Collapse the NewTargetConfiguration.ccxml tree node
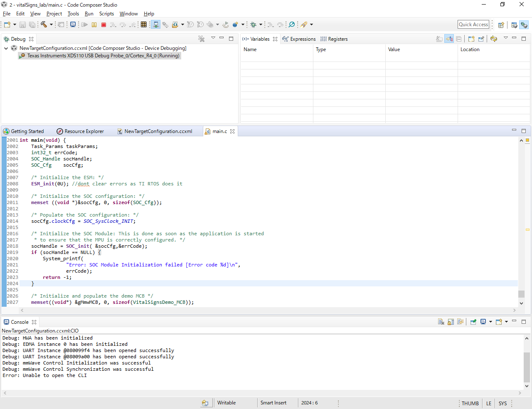This screenshot has height=409, width=532. pyautogui.click(x=6, y=48)
